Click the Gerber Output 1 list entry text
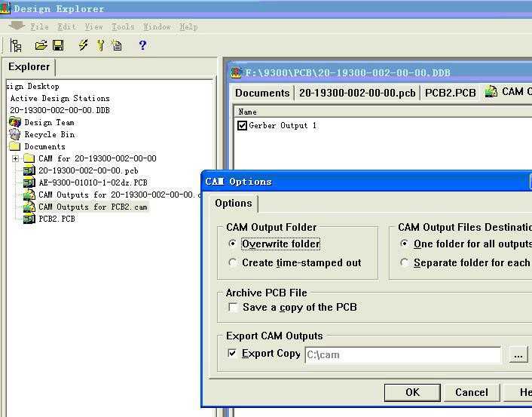The image size is (532, 417). click(283, 126)
